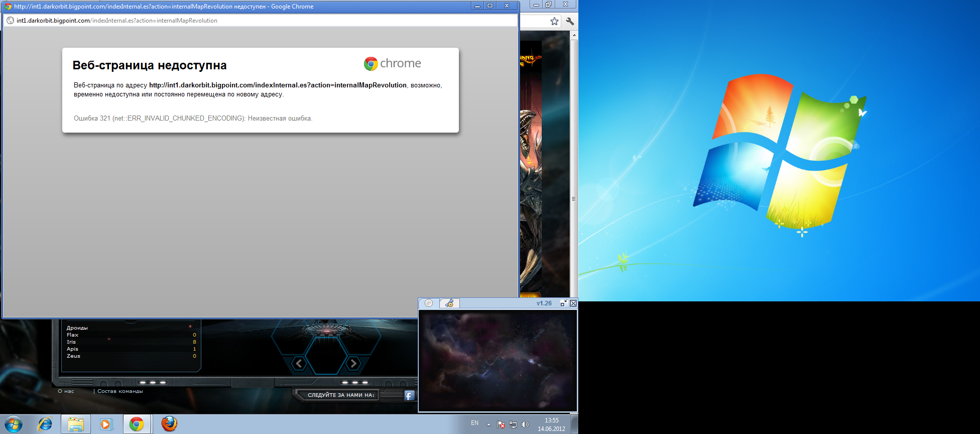Viewport: 980px width, 434px height.
Task: Open the 'Состав команды' link
Action: coord(120,391)
